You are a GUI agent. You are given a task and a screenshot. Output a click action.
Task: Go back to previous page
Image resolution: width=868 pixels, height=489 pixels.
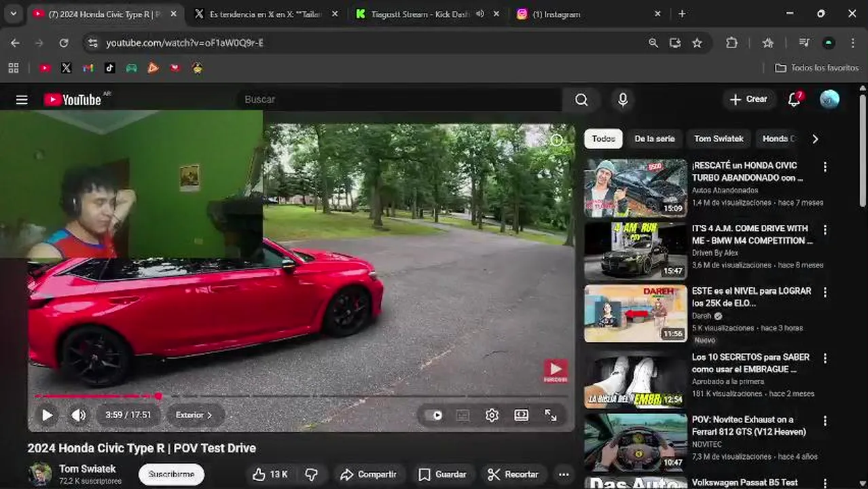tap(15, 43)
